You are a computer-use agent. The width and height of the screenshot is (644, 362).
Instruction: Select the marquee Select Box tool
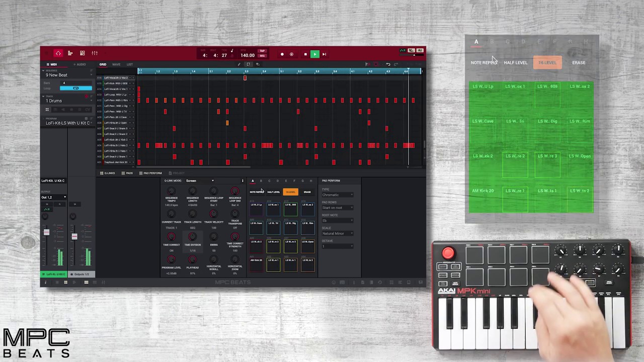248,64
